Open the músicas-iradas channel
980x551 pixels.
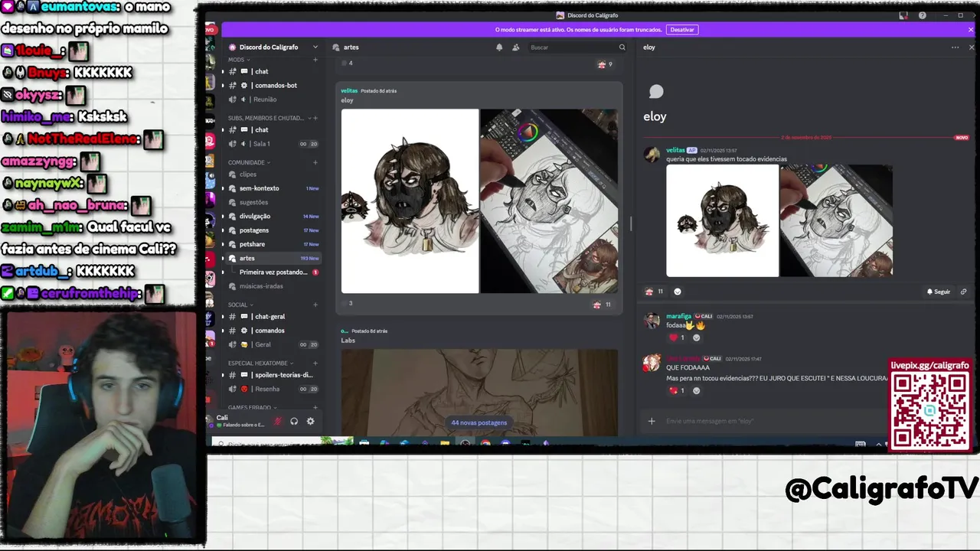[273, 286]
